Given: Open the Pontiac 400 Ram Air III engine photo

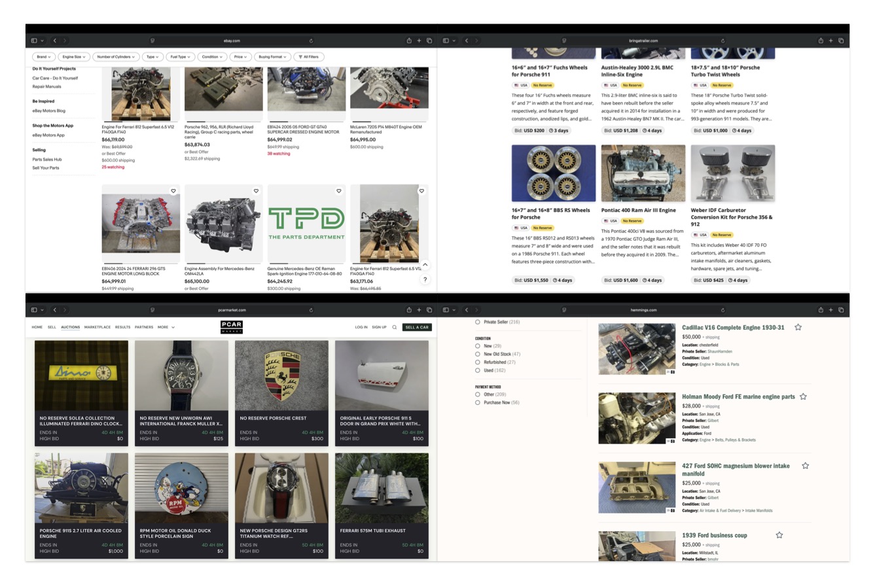Looking at the screenshot, I should click(643, 173).
